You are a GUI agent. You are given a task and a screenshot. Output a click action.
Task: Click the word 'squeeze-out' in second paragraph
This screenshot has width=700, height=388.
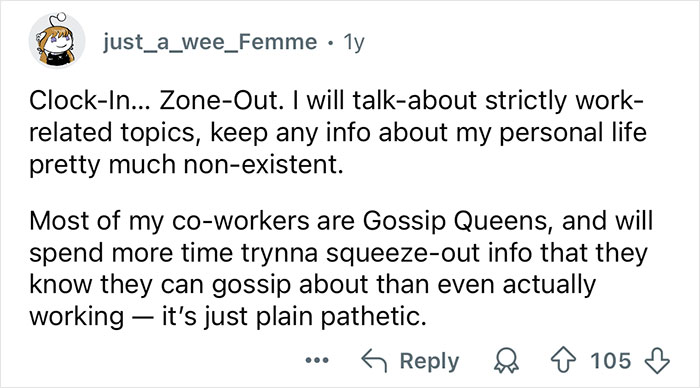pyautogui.click(x=403, y=253)
